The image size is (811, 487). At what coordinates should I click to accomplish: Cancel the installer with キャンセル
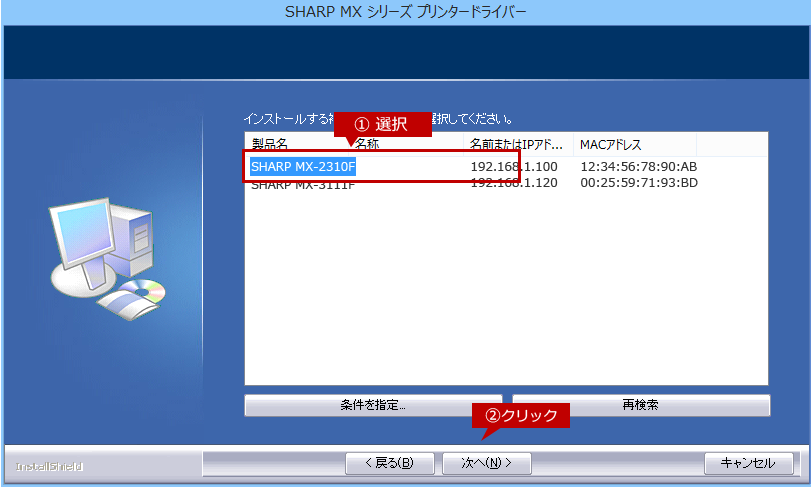point(748,463)
